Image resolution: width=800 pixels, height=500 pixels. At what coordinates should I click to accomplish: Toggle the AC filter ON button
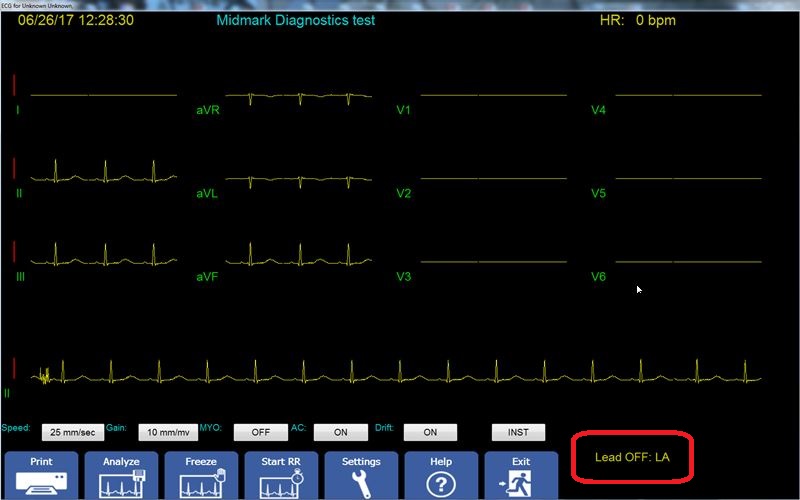point(341,432)
